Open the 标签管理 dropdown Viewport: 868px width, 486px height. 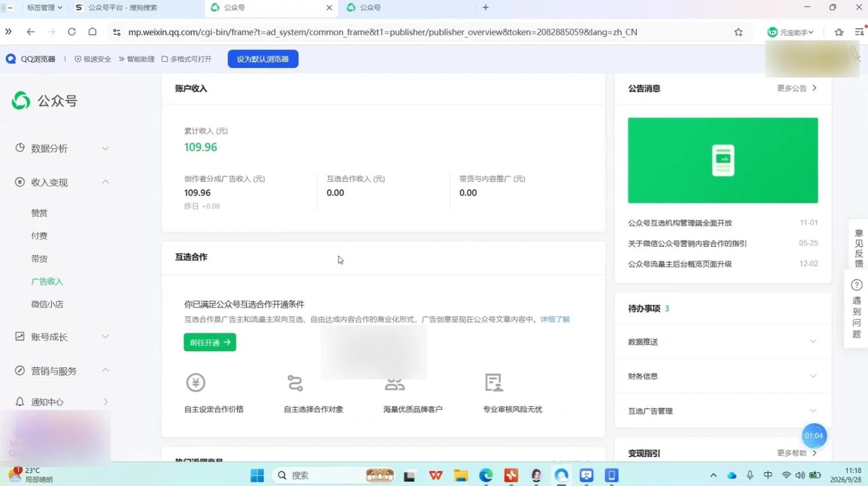(45, 8)
